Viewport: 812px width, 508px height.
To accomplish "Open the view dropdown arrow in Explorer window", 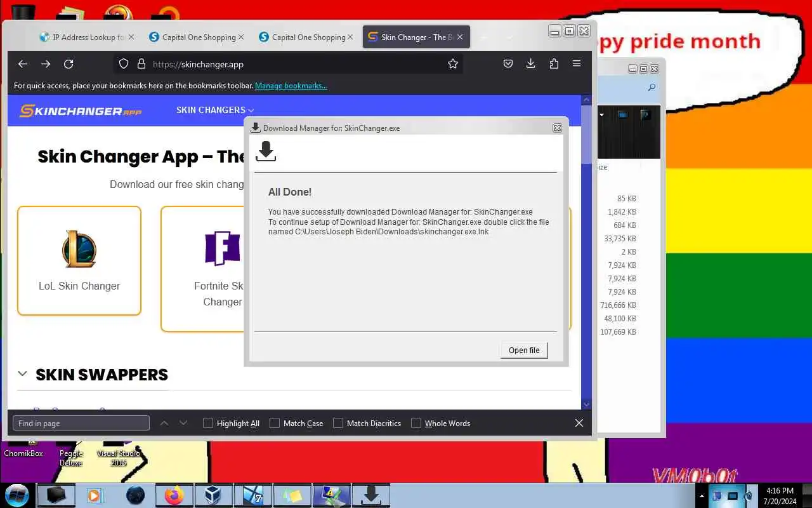I will tap(602, 115).
